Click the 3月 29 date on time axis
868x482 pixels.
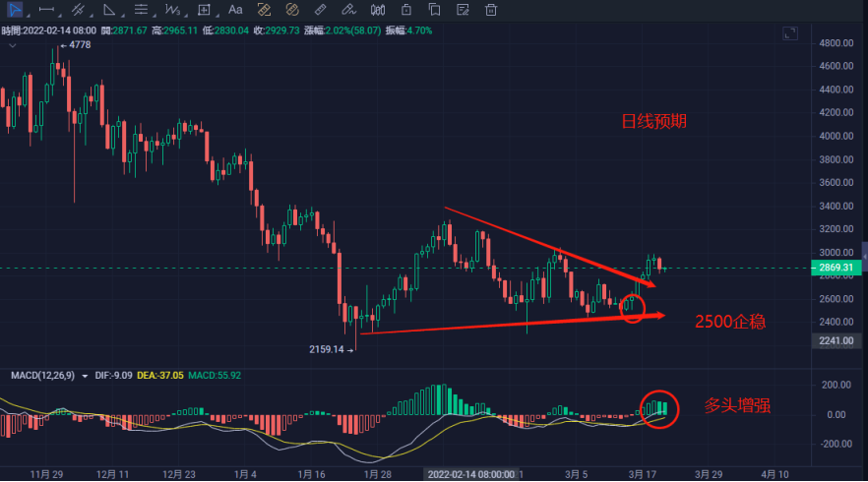click(709, 474)
